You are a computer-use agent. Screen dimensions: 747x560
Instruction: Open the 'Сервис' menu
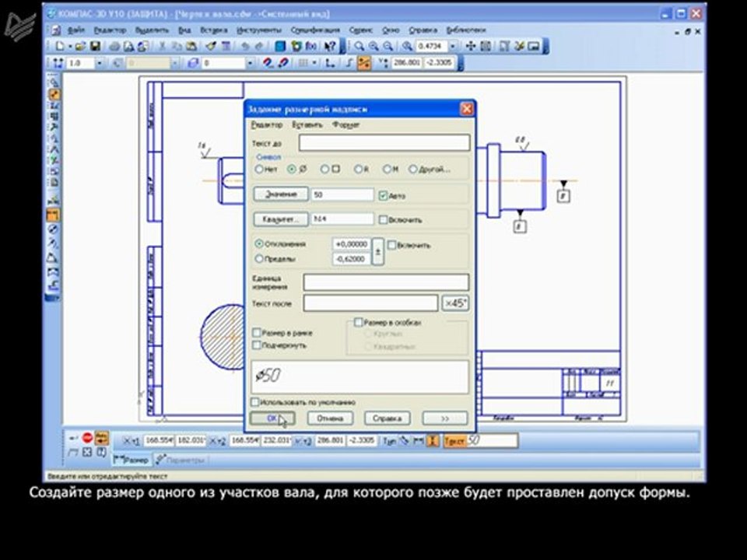360,30
